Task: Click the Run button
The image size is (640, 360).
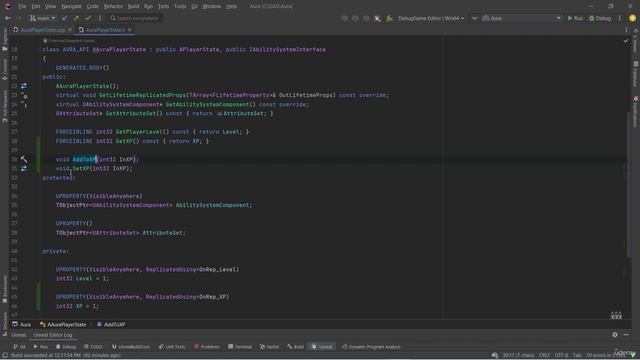Action: click(575, 18)
